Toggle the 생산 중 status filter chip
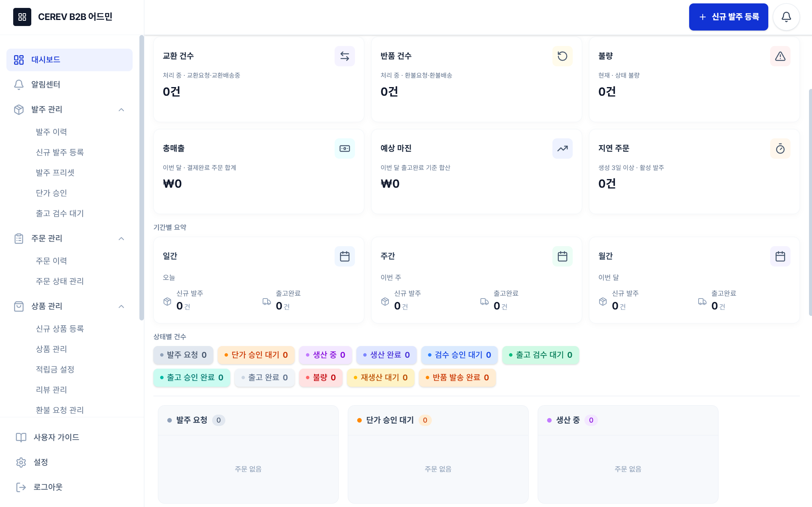Image resolution: width=812 pixels, height=507 pixels. coord(325,355)
